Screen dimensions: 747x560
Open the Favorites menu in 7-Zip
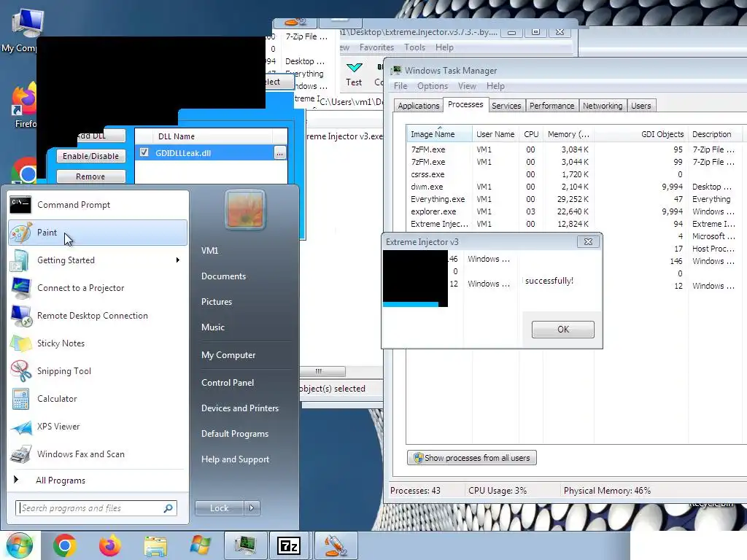coord(376,47)
